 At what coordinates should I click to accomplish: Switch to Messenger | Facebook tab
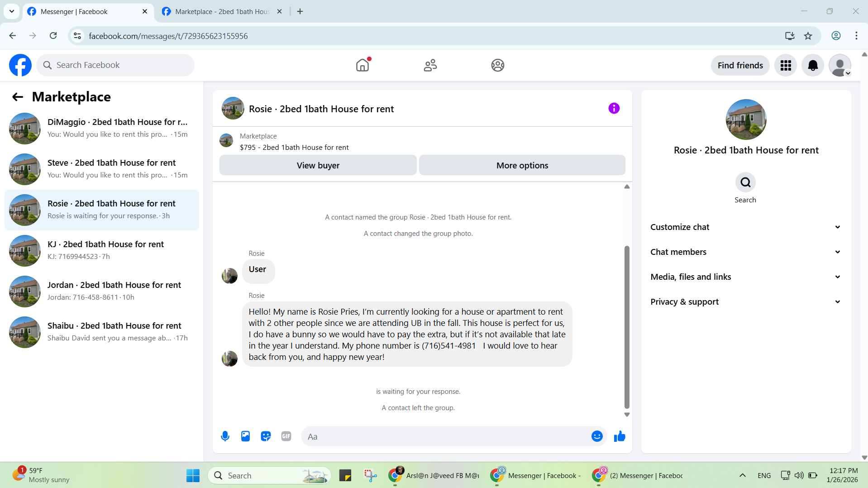point(87,11)
